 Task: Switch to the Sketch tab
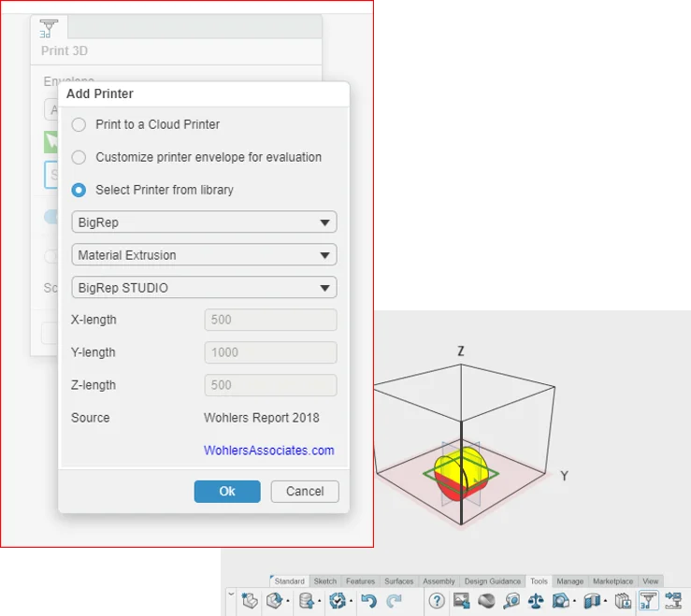[x=324, y=581]
